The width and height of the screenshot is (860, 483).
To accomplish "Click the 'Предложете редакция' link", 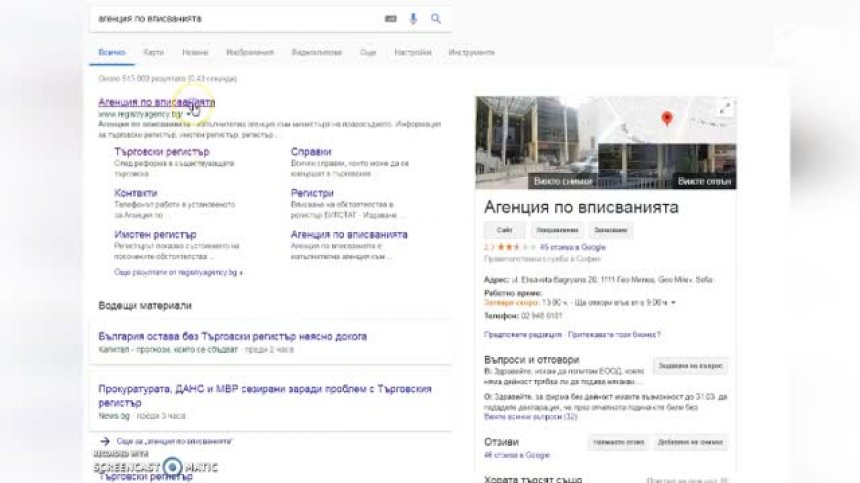I will pos(523,334).
